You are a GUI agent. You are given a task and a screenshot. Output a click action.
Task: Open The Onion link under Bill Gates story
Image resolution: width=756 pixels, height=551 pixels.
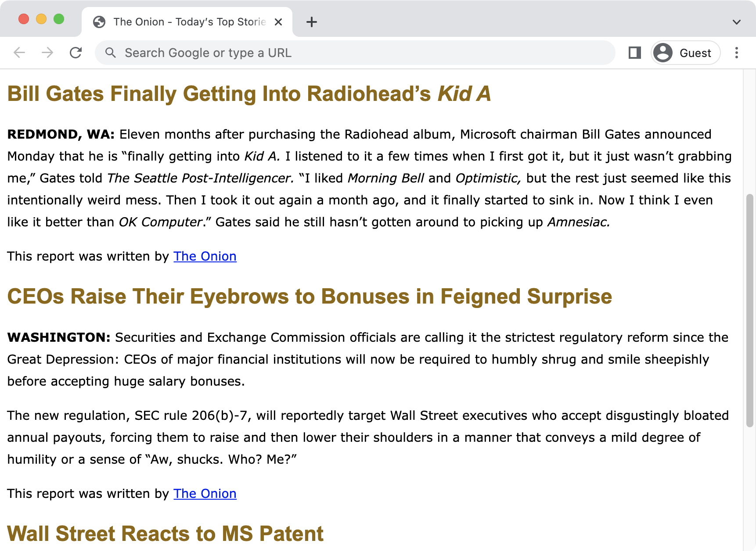point(205,256)
